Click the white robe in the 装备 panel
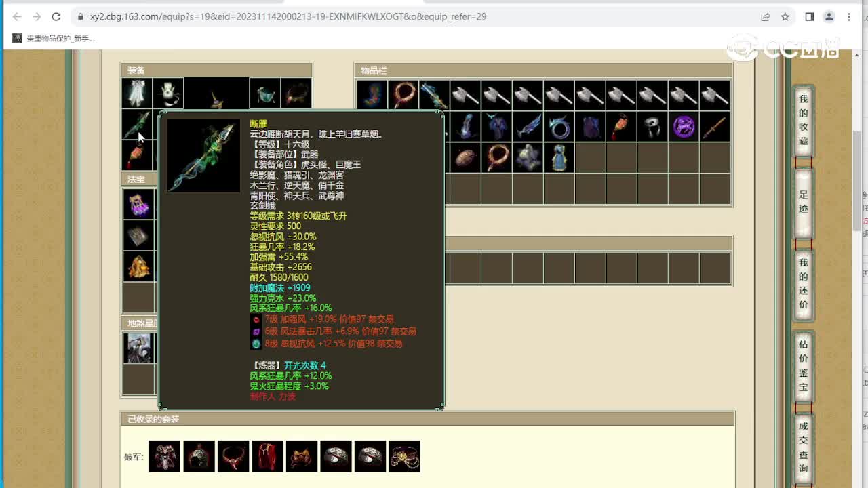This screenshot has height=488, width=868. click(137, 94)
